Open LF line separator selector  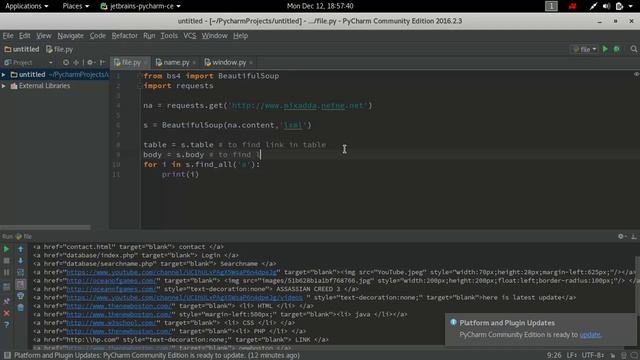tap(571, 355)
